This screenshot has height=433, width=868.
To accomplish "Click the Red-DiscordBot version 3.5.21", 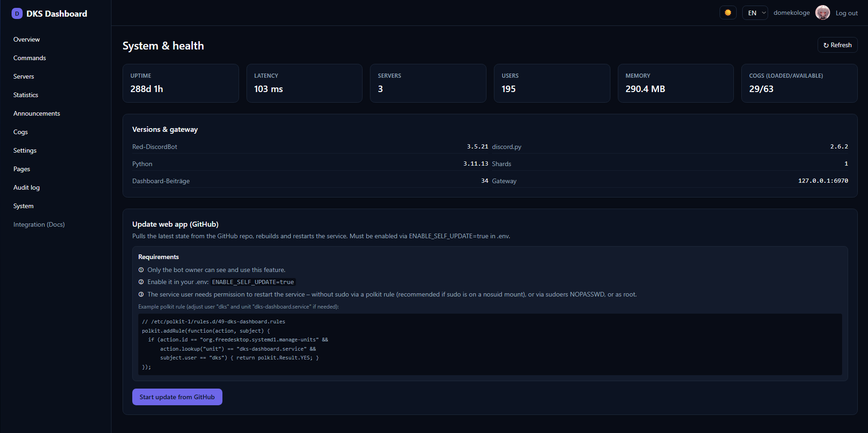I will [477, 147].
